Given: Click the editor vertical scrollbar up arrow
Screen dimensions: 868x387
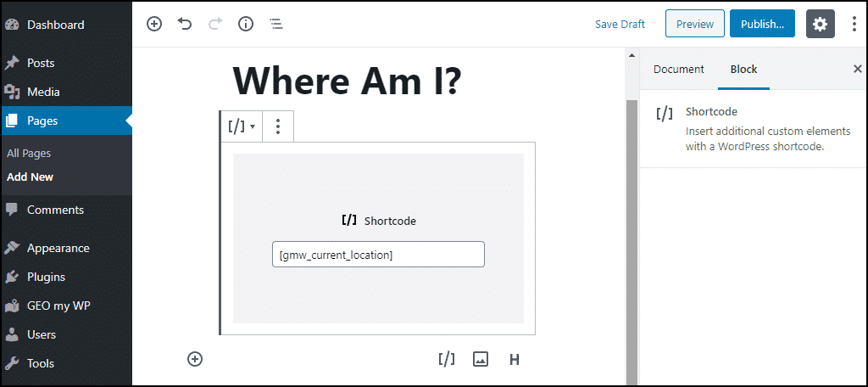Looking at the screenshot, I should pyautogui.click(x=631, y=55).
